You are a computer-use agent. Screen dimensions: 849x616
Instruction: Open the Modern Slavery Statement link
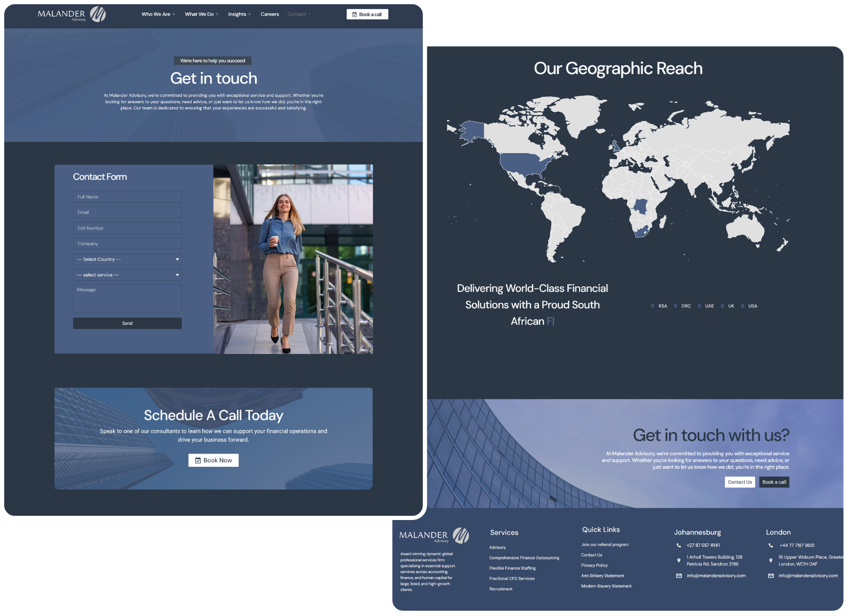coord(606,586)
